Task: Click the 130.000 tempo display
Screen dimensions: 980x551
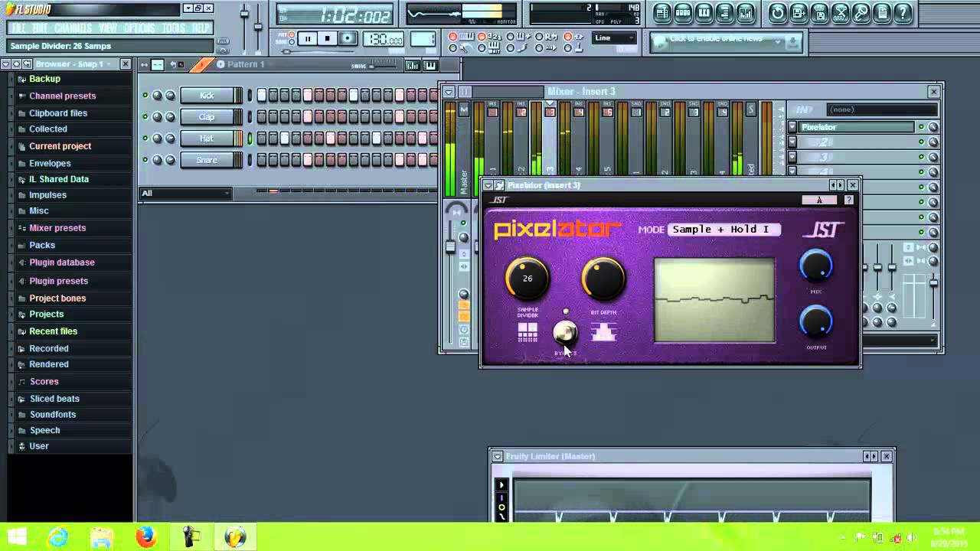Action: (384, 39)
